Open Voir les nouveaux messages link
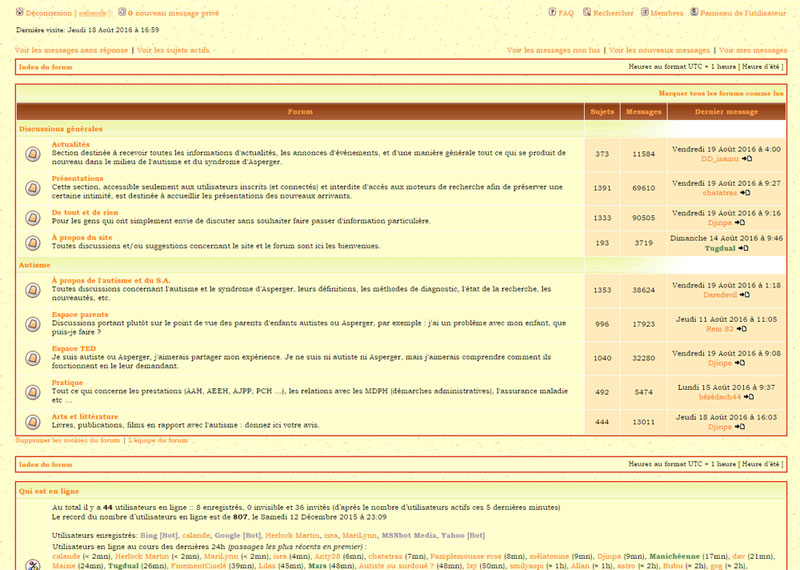 (659, 50)
